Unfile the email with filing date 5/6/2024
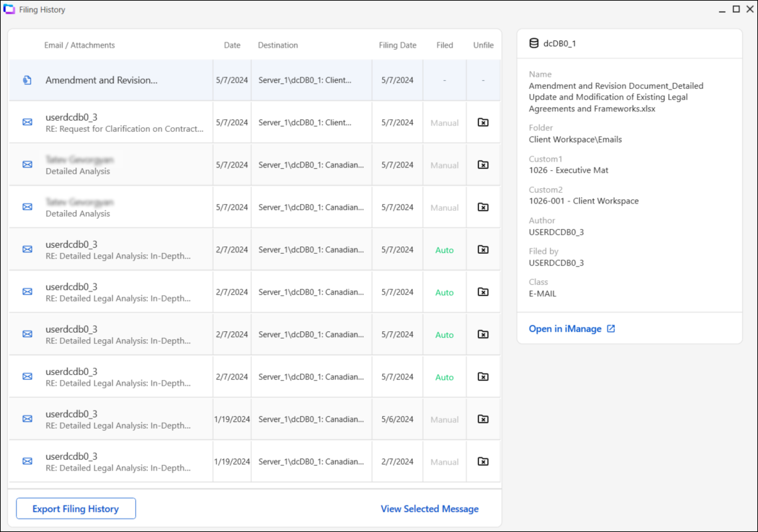The image size is (758, 532). click(x=483, y=419)
